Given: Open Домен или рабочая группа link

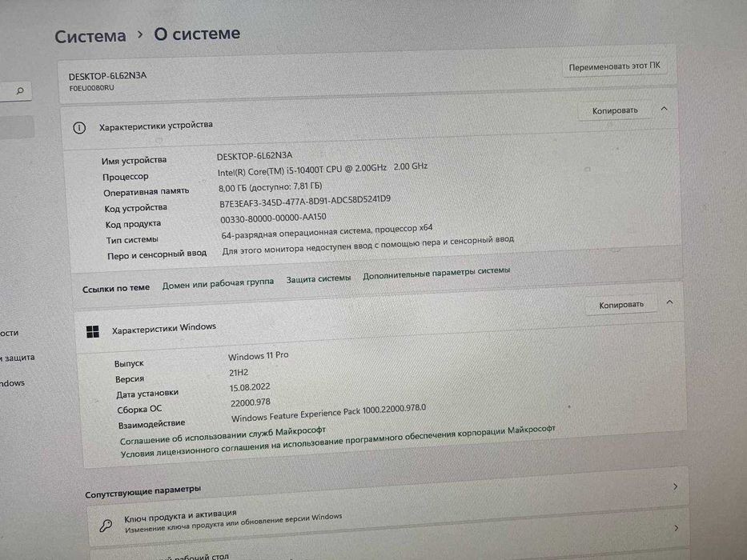Looking at the screenshot, I should click(x=218, y=283).
